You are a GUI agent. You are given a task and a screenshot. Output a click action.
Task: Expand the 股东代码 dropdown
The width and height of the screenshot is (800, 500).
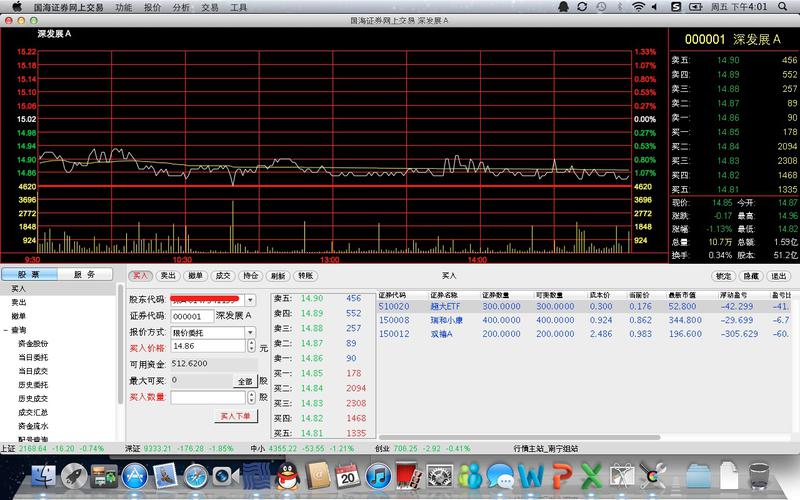point(250,299)
